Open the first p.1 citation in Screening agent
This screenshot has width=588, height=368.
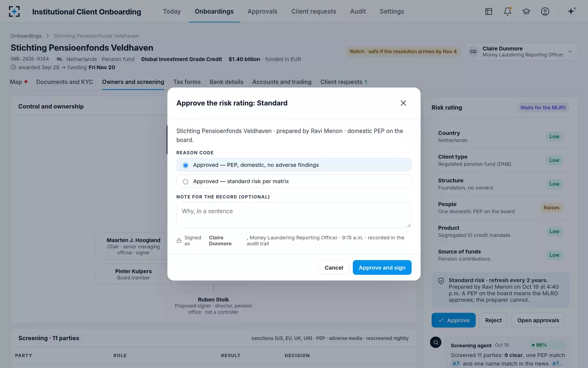pyautogui.click(x=456, y=364)
